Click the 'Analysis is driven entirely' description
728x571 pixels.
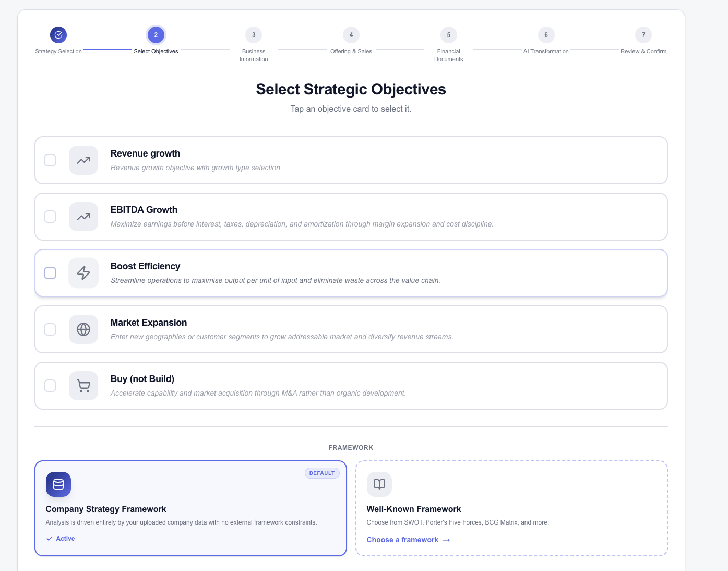181,522
